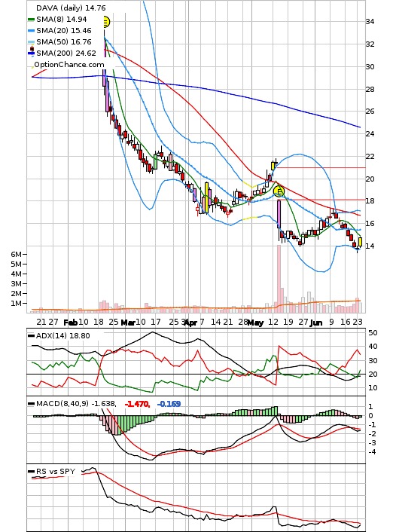Click the tall pink volume spike bar
The width and height of the screenshot is (396, 532).
pos(279,278)
